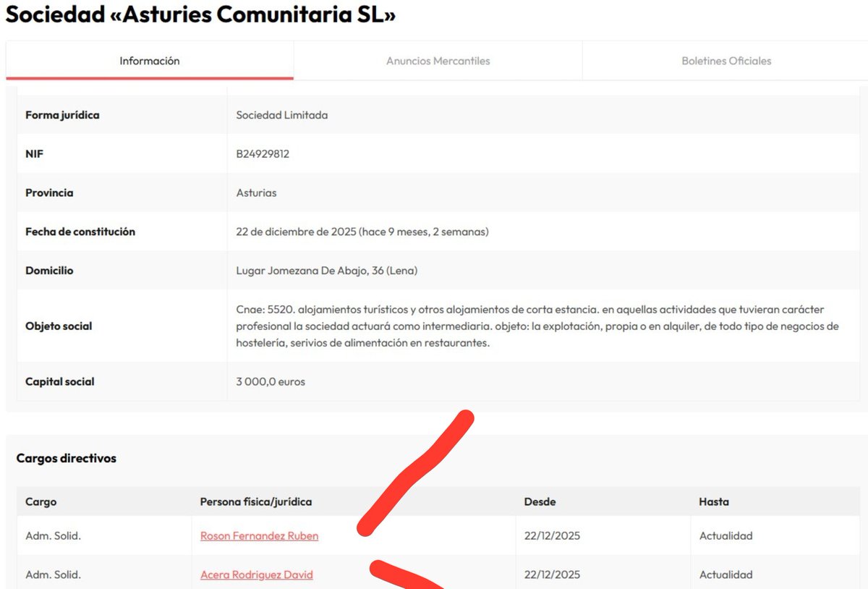Click the Sociedad Asturies Comunitaria SL heading
Screen dimensions: 868x589
pyautogui.click(x=200, y=14)
